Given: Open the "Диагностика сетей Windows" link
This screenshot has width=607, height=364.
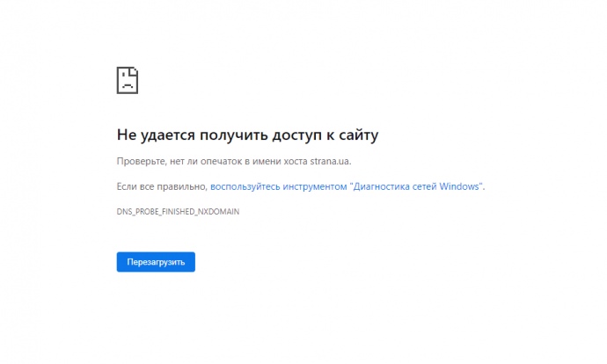Looking at the screenshot, I should point(346,186).
